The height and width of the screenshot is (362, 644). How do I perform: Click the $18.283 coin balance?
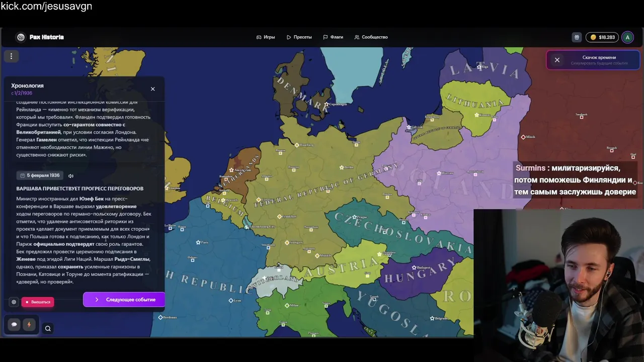coord(602,37)
